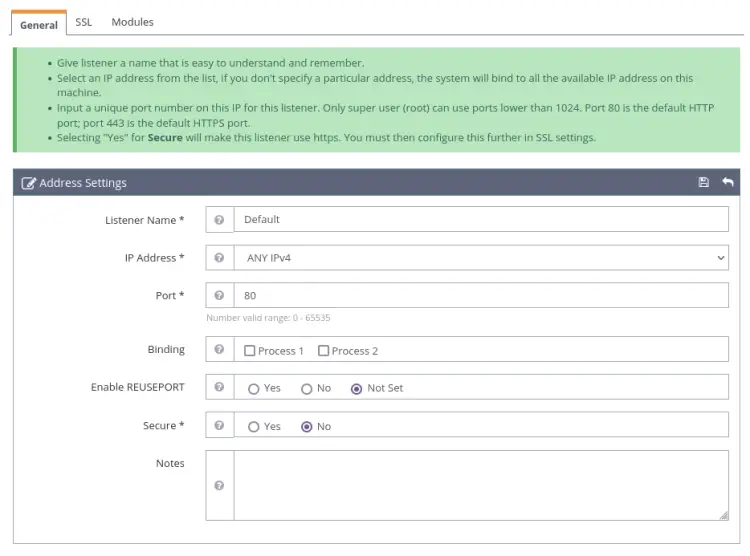Image resolution: width=750 pixels, height=556 pixels.
Task: Click inside the Notes text area
Action: click(481, 485)
